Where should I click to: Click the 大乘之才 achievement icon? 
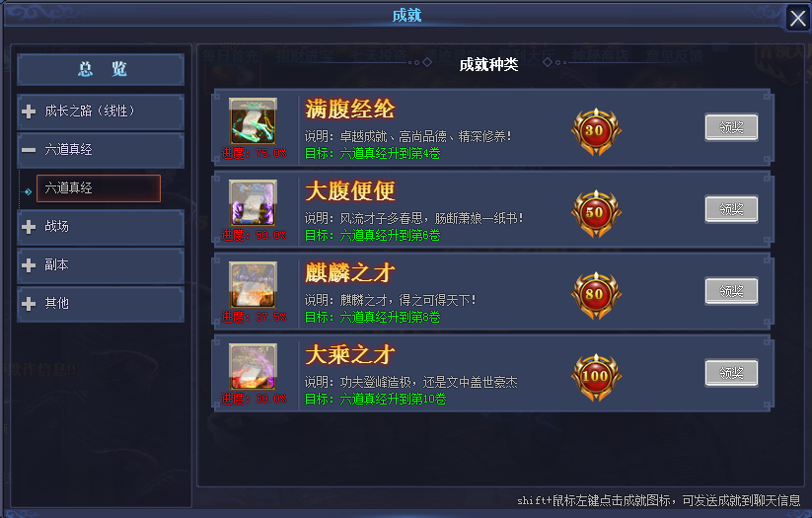click(x=253, y=367)
